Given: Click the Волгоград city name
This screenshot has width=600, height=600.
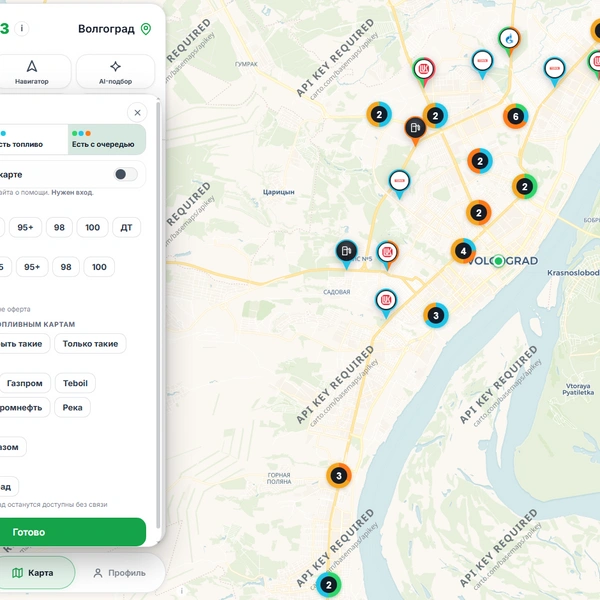Looking at the screenshot, I should (x=106, y=29).
